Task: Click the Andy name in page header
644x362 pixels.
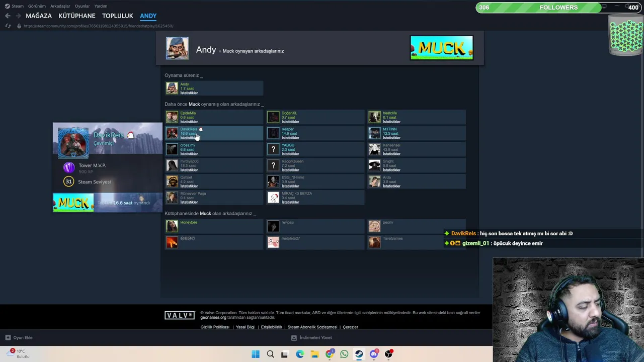Action: (x=206, y=50)
